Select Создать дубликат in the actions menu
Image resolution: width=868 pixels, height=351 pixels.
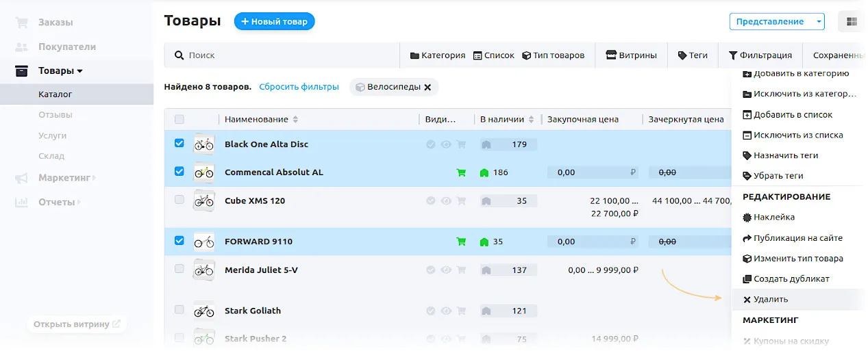(791, 278)
